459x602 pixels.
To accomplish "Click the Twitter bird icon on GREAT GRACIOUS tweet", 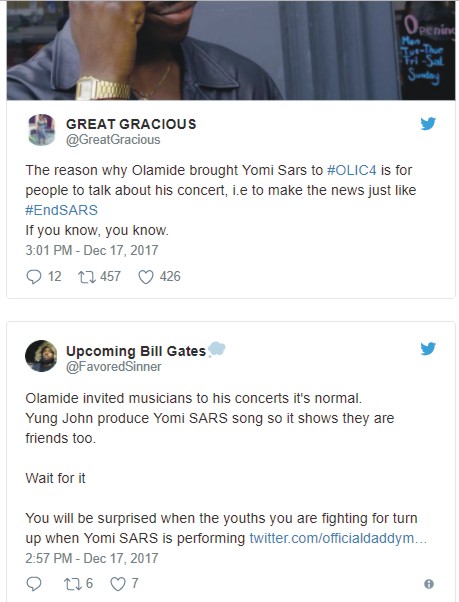I will (x=428, y=124).
